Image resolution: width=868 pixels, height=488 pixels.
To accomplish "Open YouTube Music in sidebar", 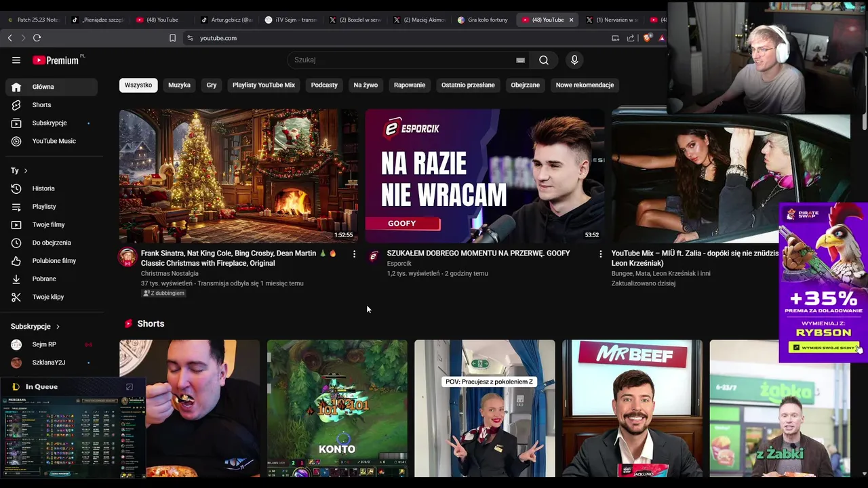I will pyautogui.click(x=52, y=141).
